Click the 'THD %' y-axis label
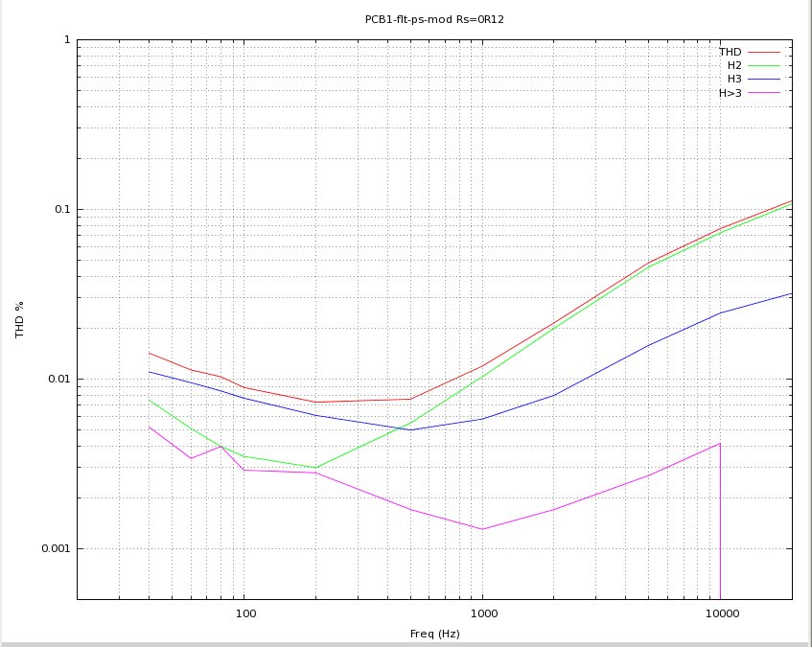The image size is (812, 647). point(20,319)
